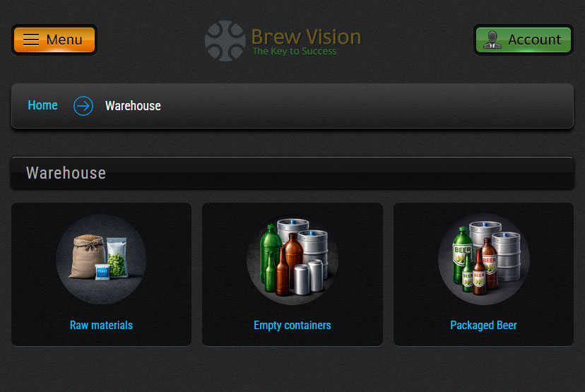The image size is (585, 392).
Task: Click the Warehouse section header
Action: click(x=292, y=173)
